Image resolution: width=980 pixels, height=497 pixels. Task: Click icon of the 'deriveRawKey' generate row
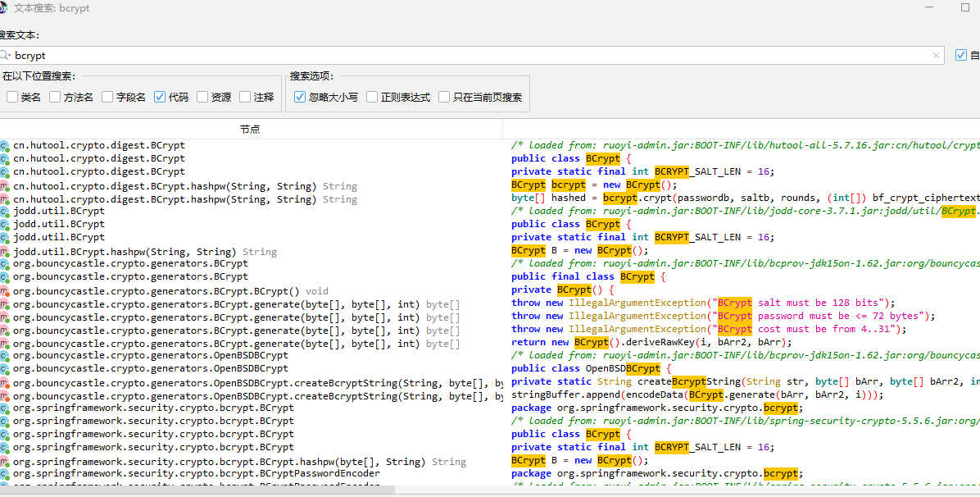[4, 344]
